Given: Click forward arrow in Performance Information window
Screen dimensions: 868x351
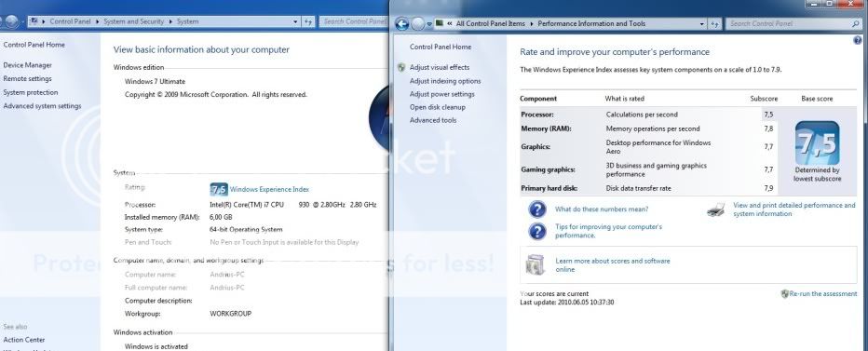Looking at the screenshot, I should coord(418,24).
